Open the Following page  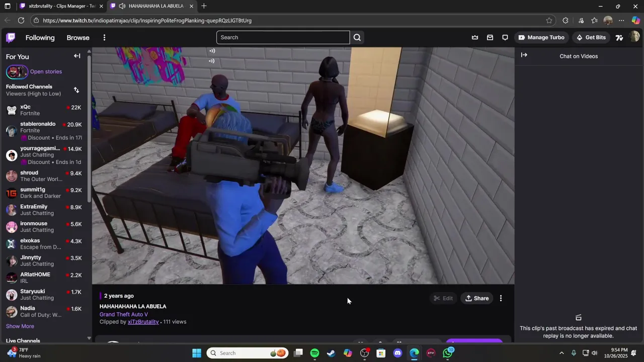(x=40, y=38)
